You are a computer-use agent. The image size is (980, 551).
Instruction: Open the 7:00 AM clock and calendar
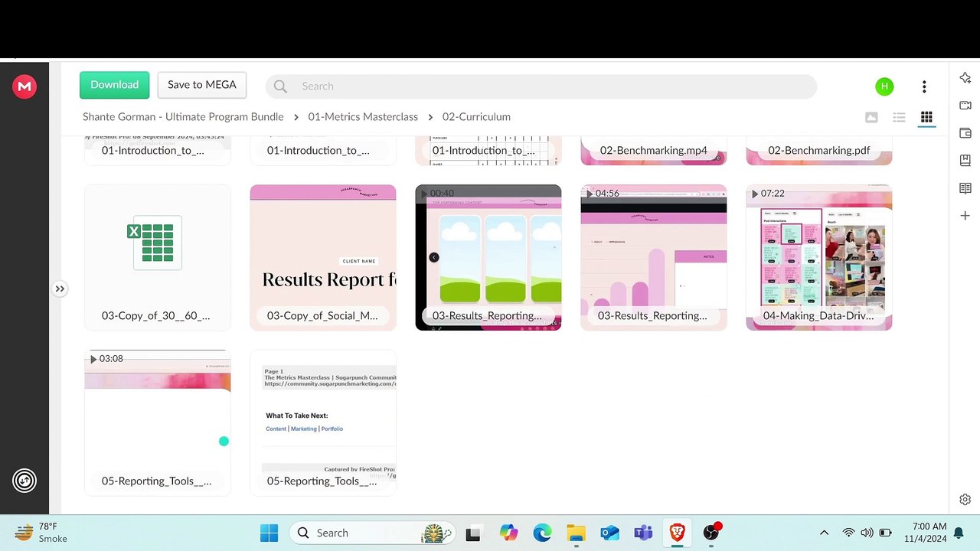(x=925, y=533)
